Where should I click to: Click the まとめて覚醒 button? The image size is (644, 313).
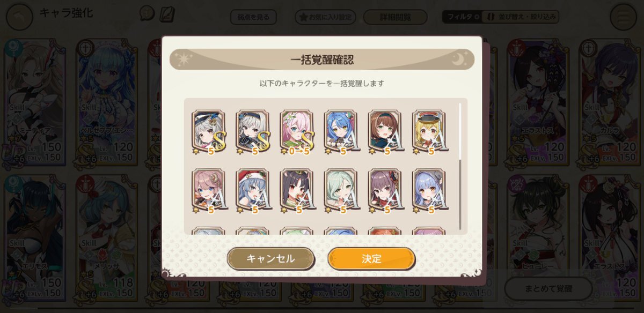tap(548, 288)
